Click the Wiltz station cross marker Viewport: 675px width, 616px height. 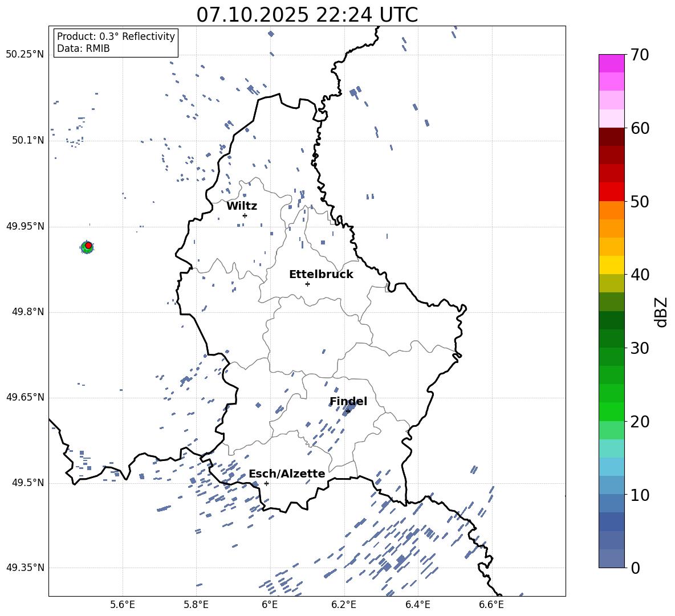pos(245,215)
